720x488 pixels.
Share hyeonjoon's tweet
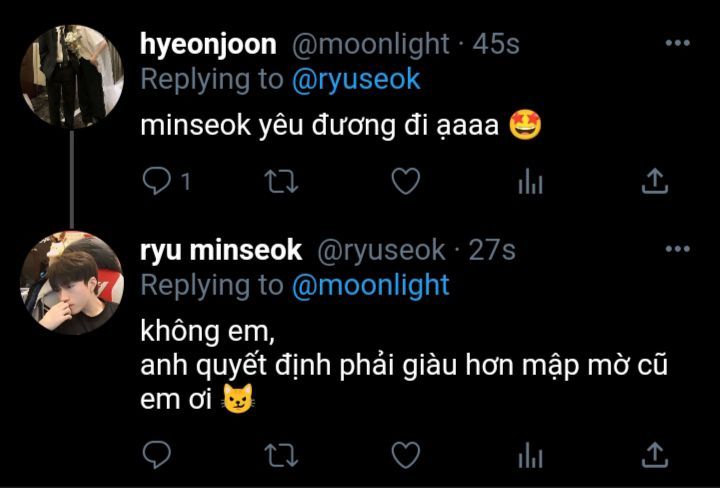pyautogui.click(x=654, y=181)
